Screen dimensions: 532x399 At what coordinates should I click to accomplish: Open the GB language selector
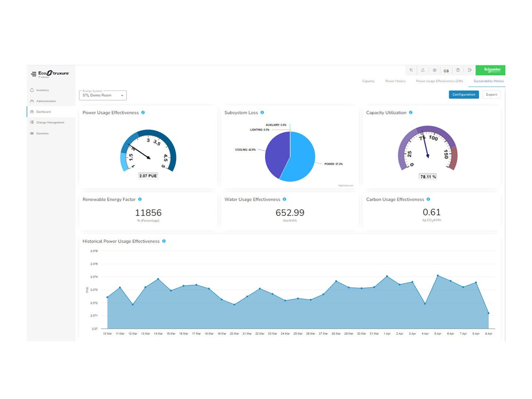coord(446,70)
